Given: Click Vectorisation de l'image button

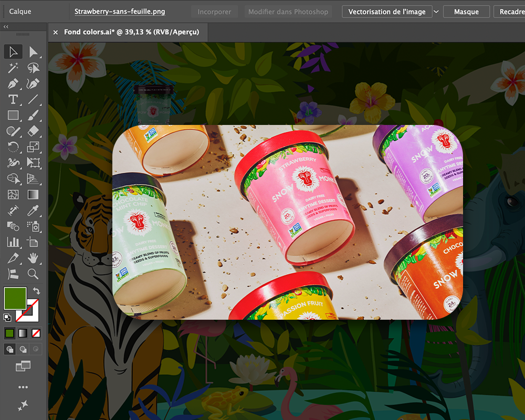Looking at the screenshot, I should click(387, 12).
